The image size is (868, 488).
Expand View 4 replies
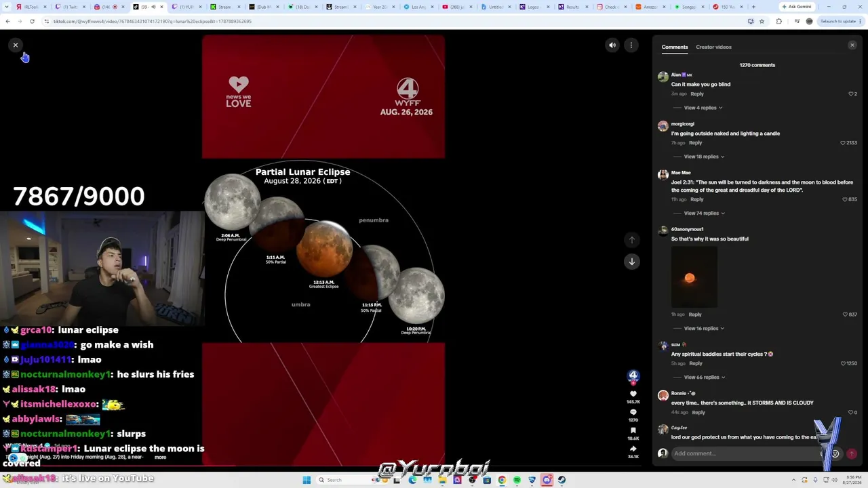[703, 108]
